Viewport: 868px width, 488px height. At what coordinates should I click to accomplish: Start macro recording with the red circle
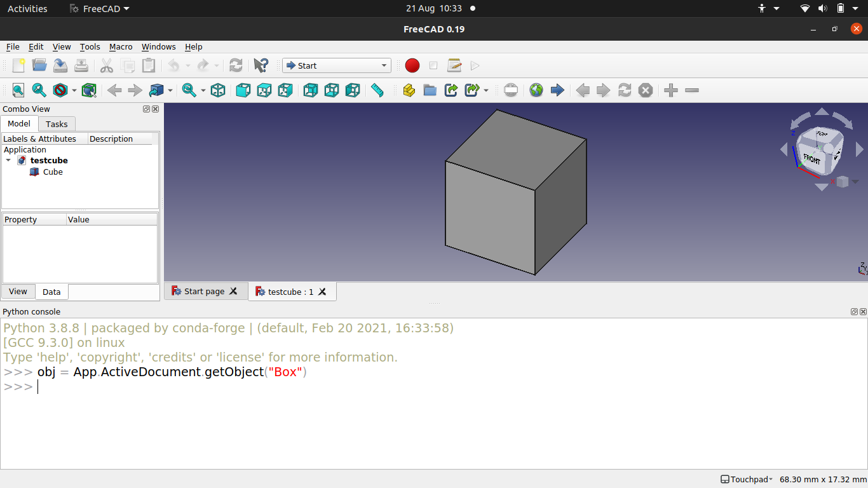412,65
